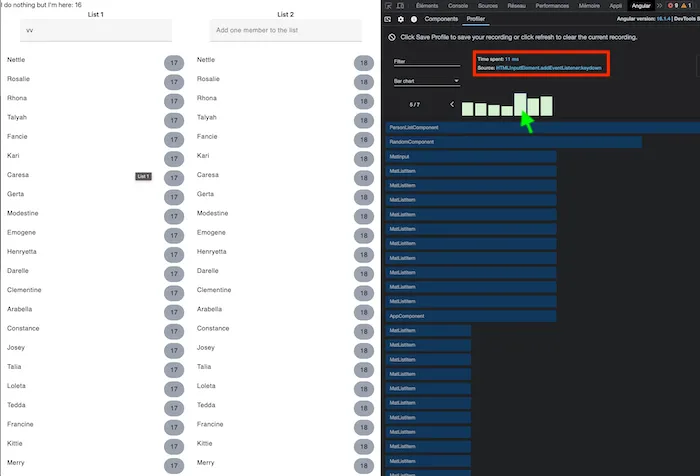
Task: Click the clear recording icon
Action: [x=391, y=37]
